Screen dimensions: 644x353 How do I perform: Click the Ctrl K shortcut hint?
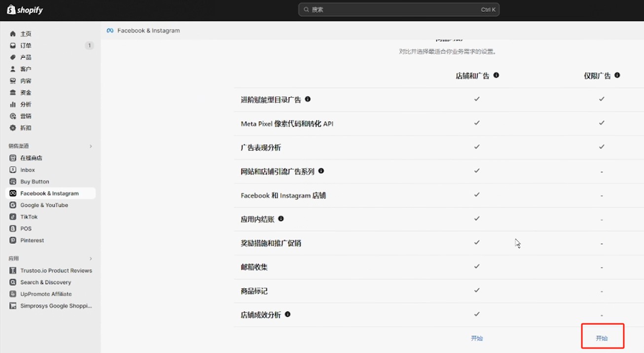click(488, 9)
